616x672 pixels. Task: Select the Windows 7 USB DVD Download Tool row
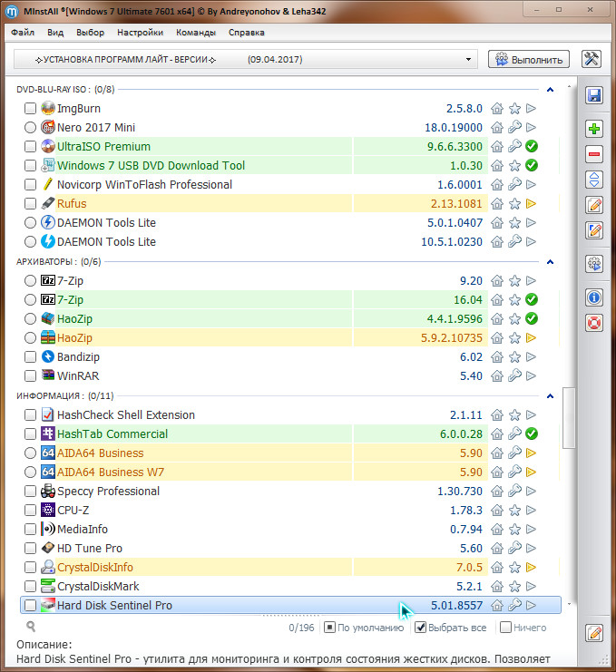290,165
